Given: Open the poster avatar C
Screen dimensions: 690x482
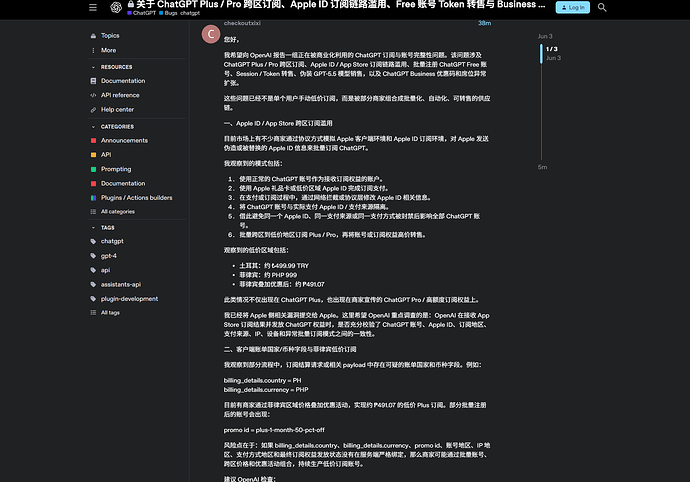Looking at the screenshot, I should coord(211,34).
